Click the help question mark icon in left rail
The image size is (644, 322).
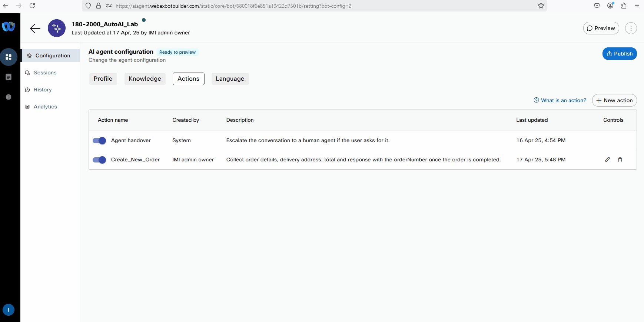[x=9, y=97]
